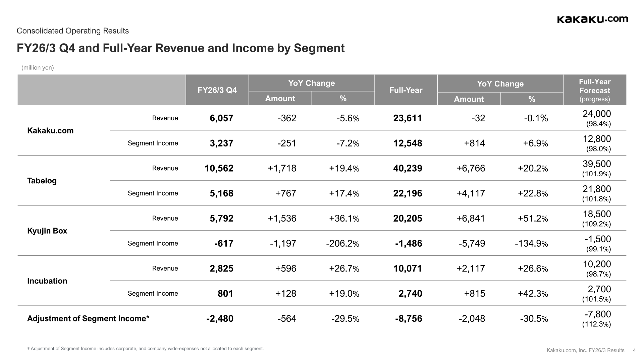
Task: Select Tabelog full-year segment income 22,196
Action: pyautogui.click(x=408, y=193)
